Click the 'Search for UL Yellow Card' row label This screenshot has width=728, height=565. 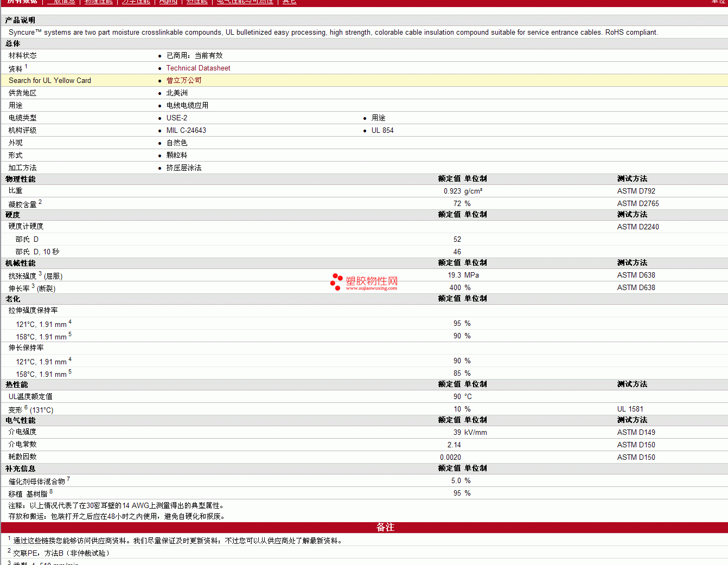tap(50, 81)
